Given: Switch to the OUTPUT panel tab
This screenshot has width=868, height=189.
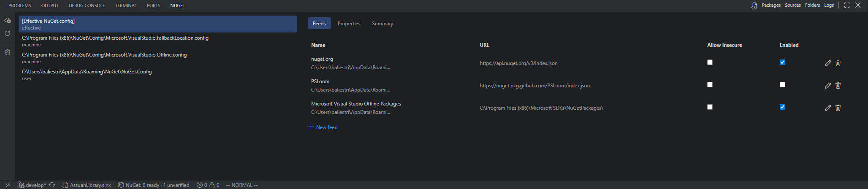Looking at the screenshot, I should 50,5.
